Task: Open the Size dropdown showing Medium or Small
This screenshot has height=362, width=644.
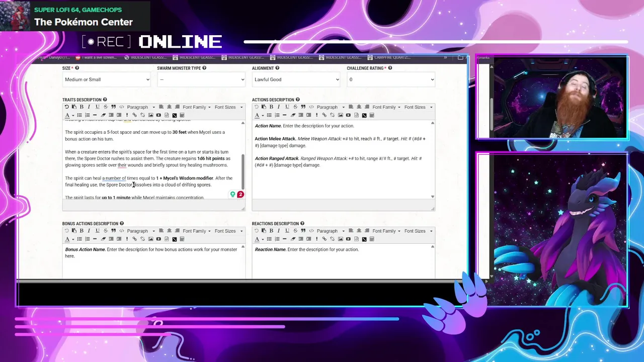Action: point(107,79)
